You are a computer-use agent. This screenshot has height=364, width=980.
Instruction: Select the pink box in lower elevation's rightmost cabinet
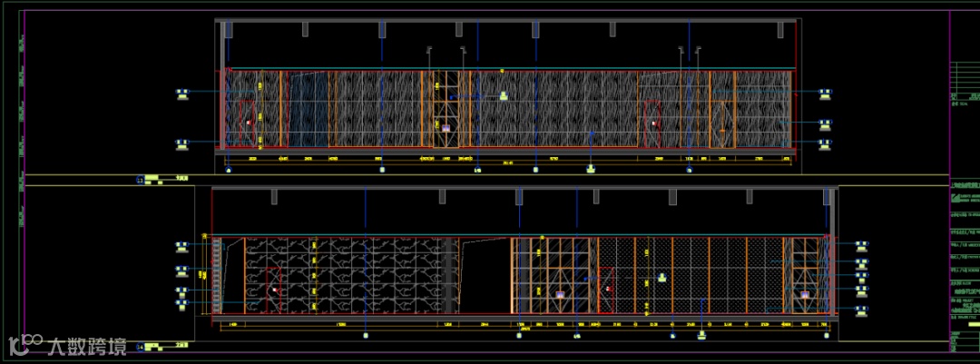tap(805, 294)
